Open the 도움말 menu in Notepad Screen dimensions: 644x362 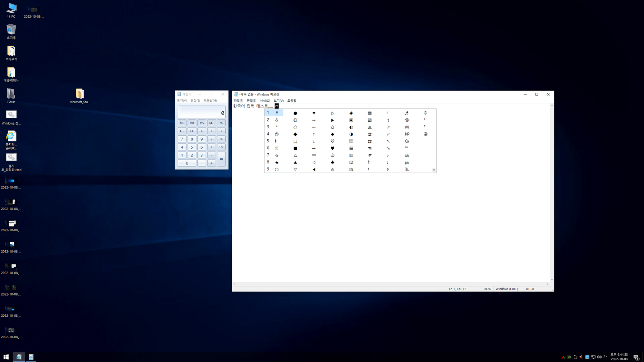[x=292, y=101]
